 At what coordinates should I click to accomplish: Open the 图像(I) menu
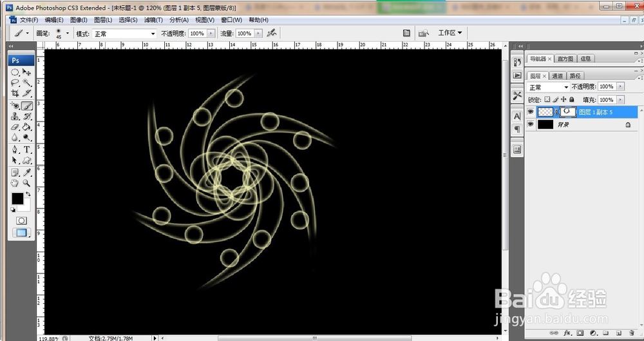pyautogui.click(x=79, y=20)
